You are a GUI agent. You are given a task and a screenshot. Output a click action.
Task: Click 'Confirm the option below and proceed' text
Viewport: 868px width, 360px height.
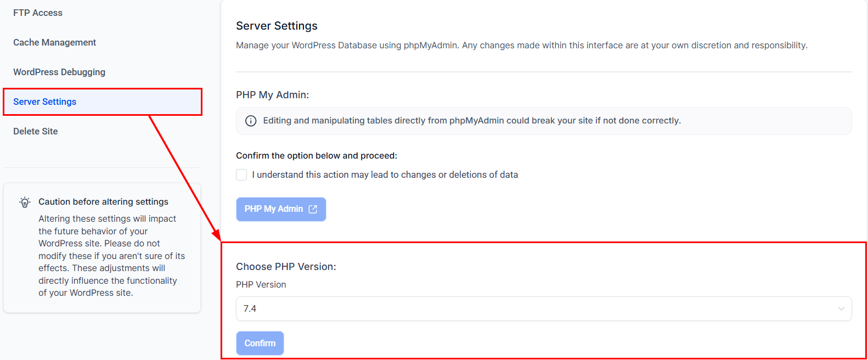tap(317, 155)
